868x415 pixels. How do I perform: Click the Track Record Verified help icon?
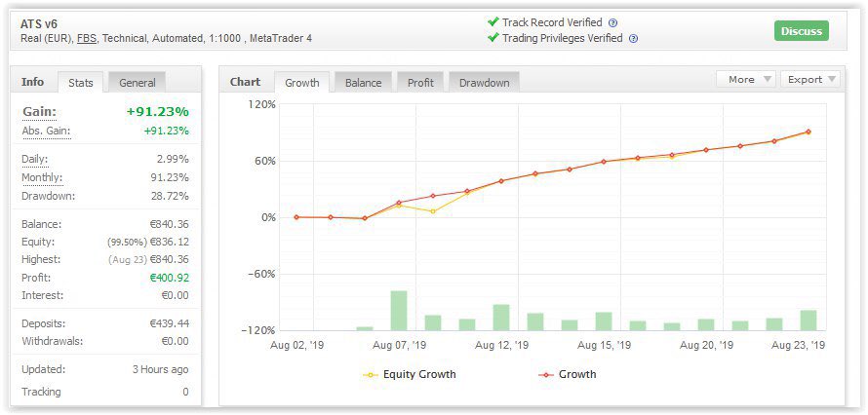(x=612, y=23)
